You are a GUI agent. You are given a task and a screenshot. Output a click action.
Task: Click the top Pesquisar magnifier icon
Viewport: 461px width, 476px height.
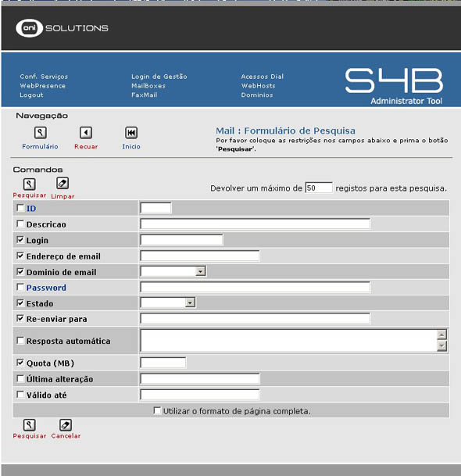[29, 184]
